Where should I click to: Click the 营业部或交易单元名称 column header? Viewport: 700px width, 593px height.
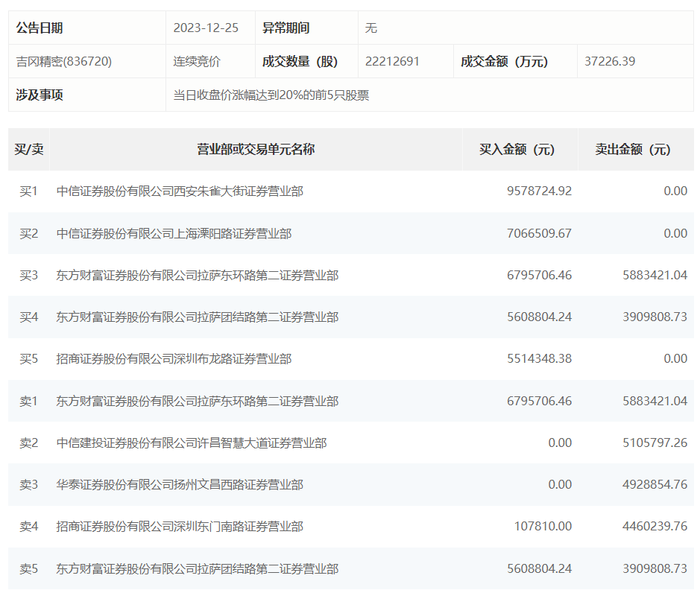(256, 149)
